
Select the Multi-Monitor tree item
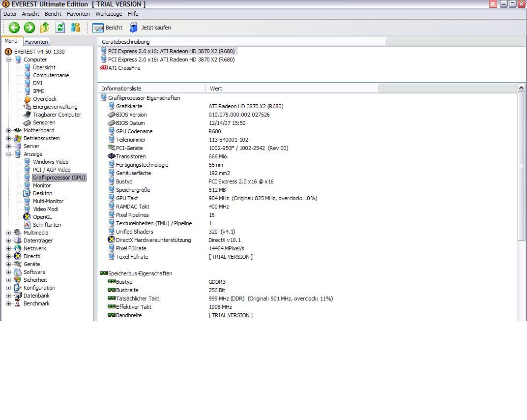(x=48, y=201)
